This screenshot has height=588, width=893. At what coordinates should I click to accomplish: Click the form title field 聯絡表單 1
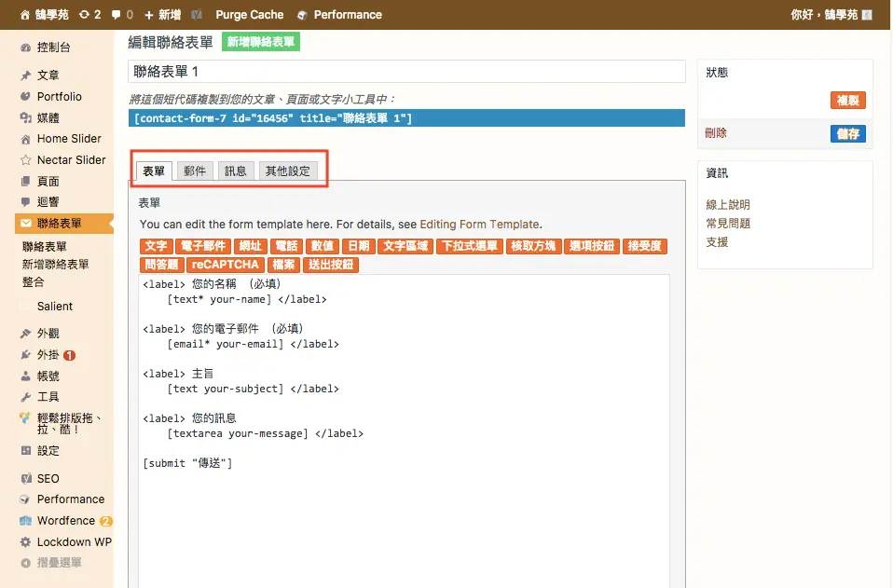pyautogui.click(x=406, y=71)
